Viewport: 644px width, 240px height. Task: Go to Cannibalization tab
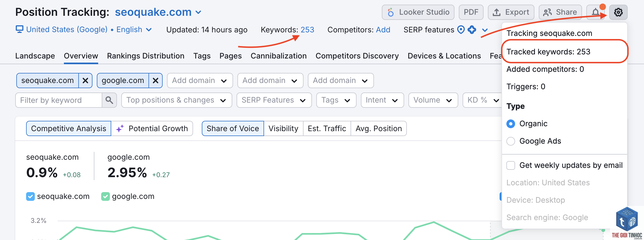[x=278, y=56]
